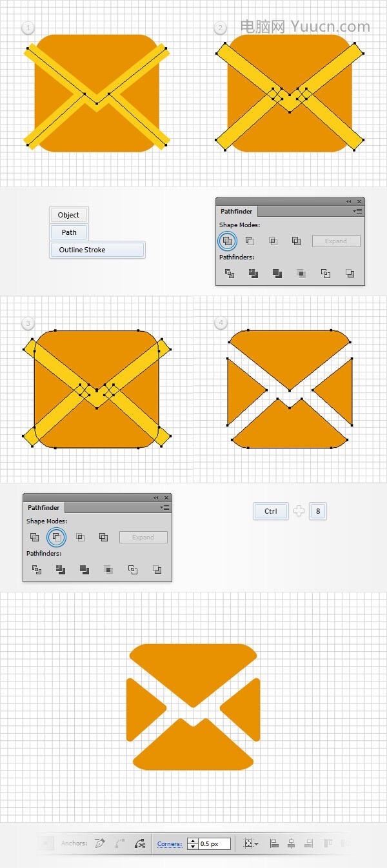The width and height of the screenshot is (387, 868).
Task: Click the corner radius stepper arrows
Action: [x=192, y=843]
